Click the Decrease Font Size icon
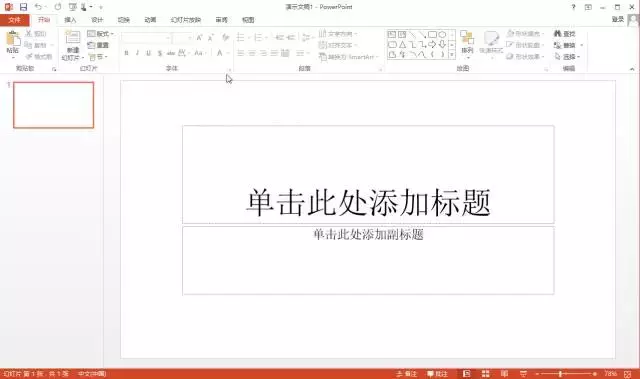Image resolution: width=640 pixels, height=379 pixels. (x=211, y=38)
